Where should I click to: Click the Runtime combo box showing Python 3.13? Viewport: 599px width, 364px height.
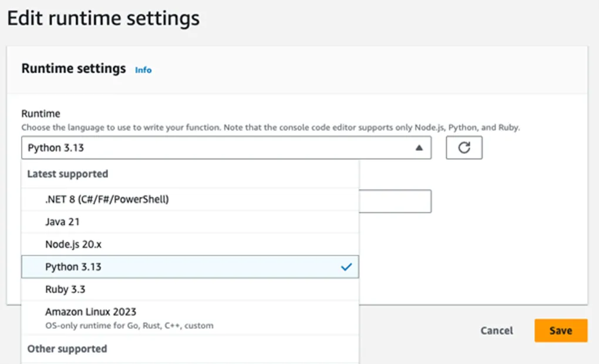(x=217, y=148)
